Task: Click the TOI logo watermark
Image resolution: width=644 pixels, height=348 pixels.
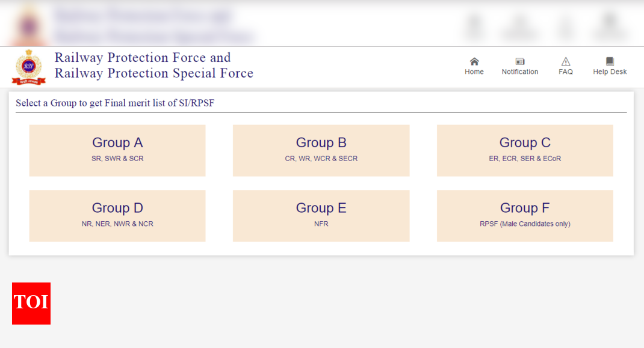Action: (x=31, y=304)
